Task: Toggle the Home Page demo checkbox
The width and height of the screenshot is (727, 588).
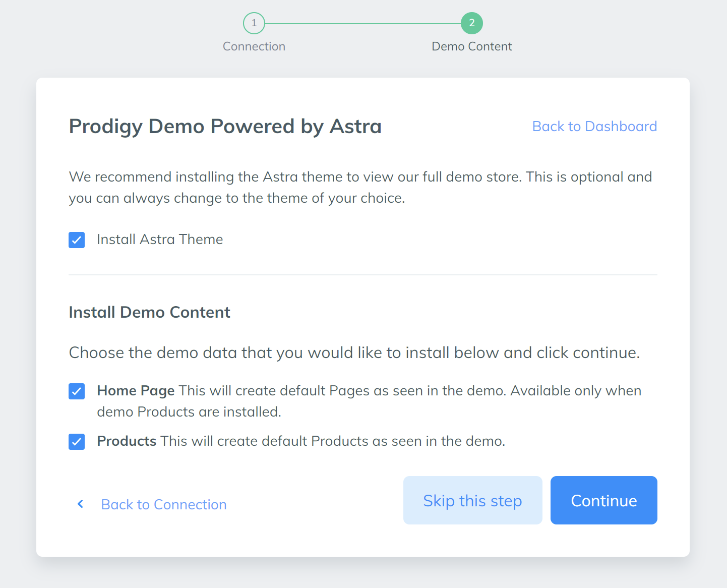Action: [x=77, y=391]
